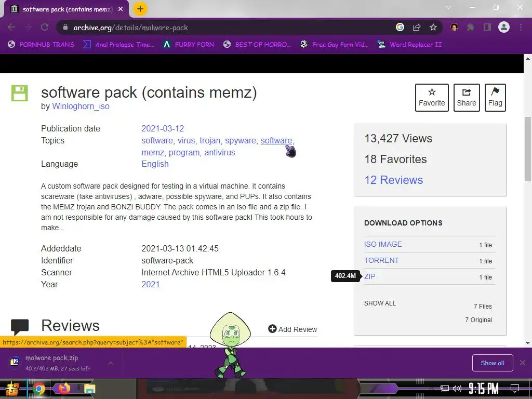Click the Favorite star button
The height and width of the screenshot is (399, 532).
click(432, 97)
